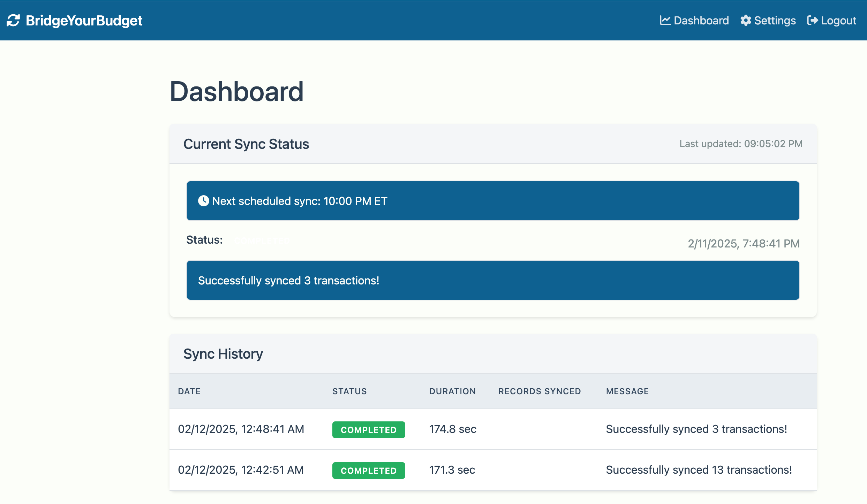This screenshot has height=504, width=867.
Task: Click the STATUS column header
Action: tap(349, 391)
